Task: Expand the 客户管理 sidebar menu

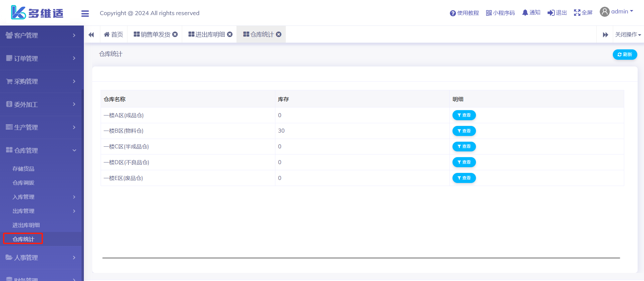Action: coord(41,35)
